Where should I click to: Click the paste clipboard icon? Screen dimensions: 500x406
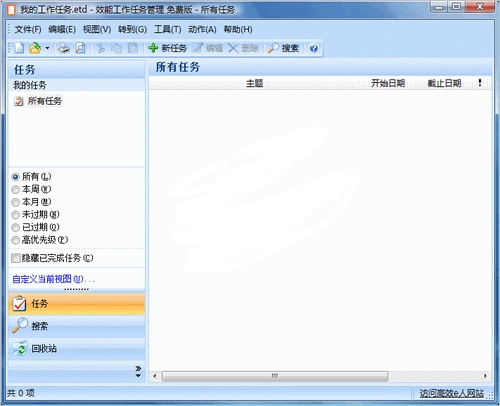pyautogui.click(x=133, y=48)
